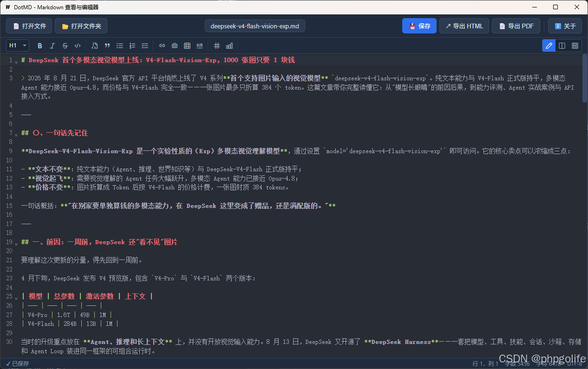Click the 字数 5456 word count

pyautogui.click(x=517, y=363)
